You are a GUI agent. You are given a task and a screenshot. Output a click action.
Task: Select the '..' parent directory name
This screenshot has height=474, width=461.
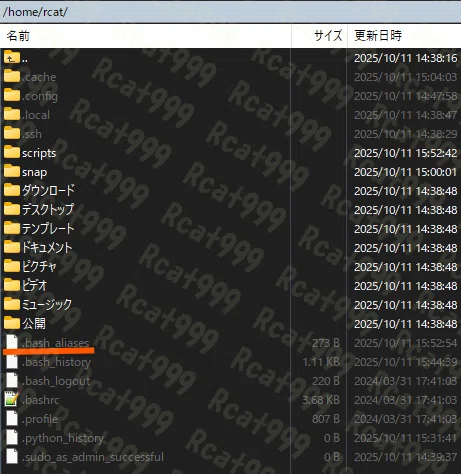click(25, 59)
